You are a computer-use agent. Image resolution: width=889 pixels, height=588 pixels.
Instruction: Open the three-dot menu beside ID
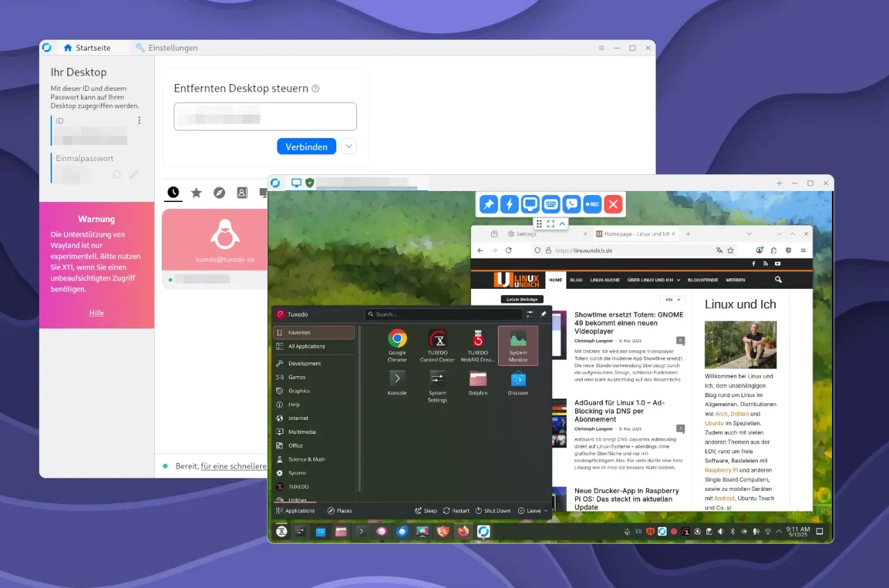pyautogui.click(x=139, y=121)
